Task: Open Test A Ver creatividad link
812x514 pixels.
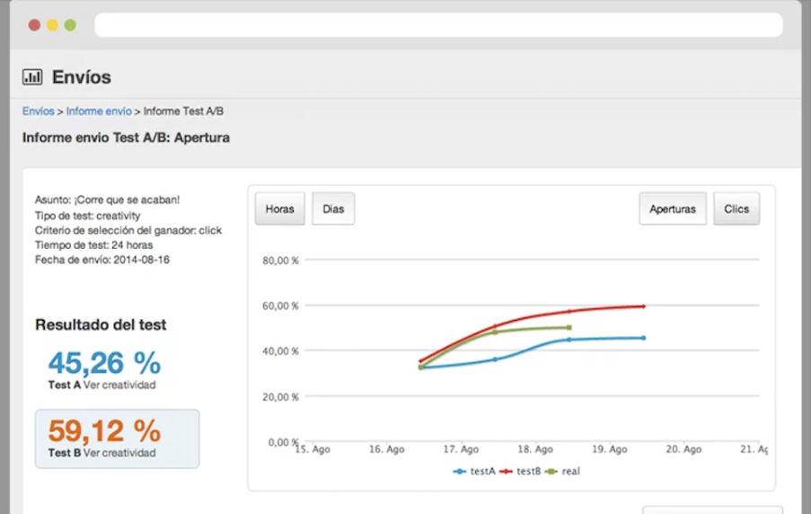Action: (119, 385)
